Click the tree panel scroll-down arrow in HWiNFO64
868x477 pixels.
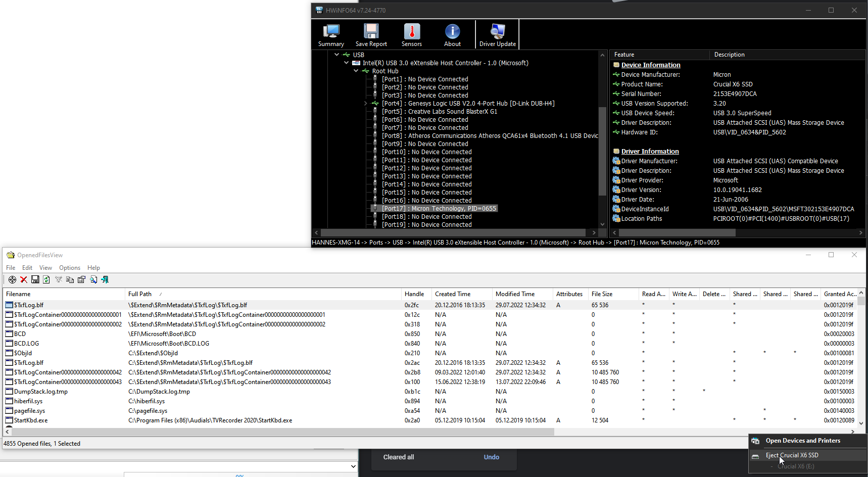click(602, 224)
